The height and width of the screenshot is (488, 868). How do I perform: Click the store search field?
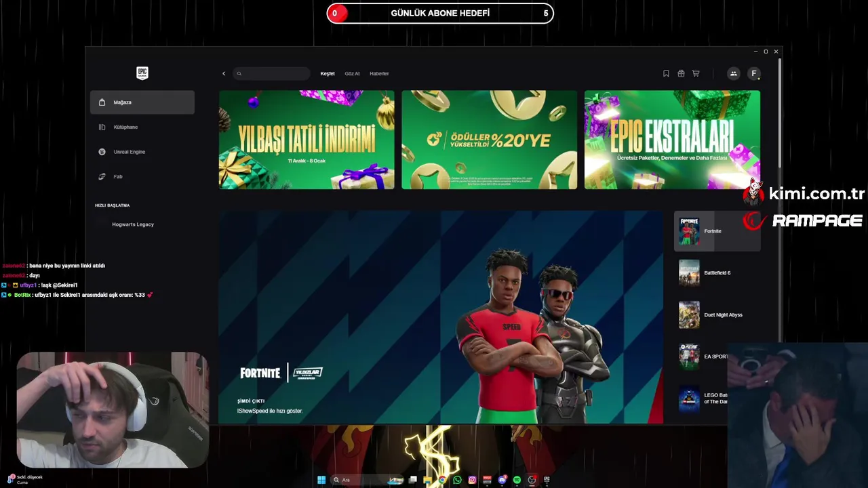point(271,73)
